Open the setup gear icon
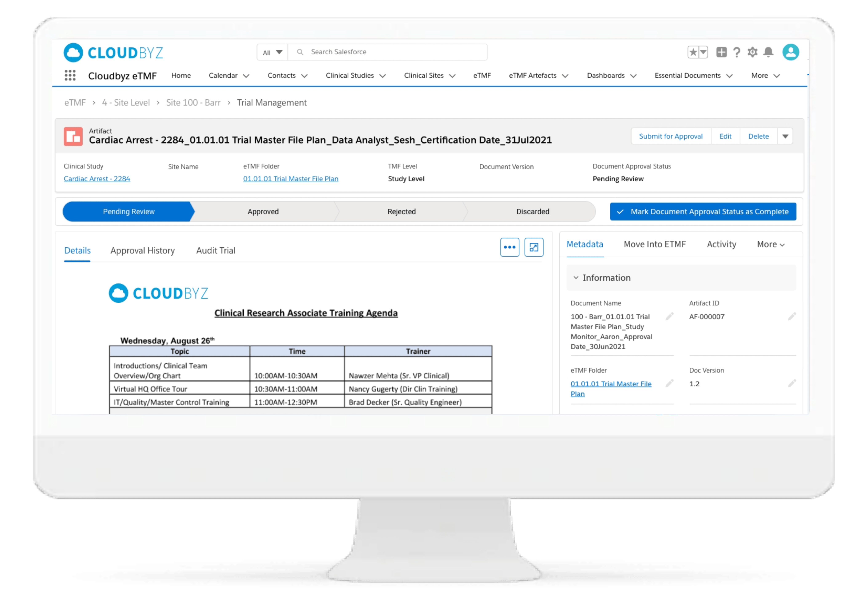 point(752,52)
